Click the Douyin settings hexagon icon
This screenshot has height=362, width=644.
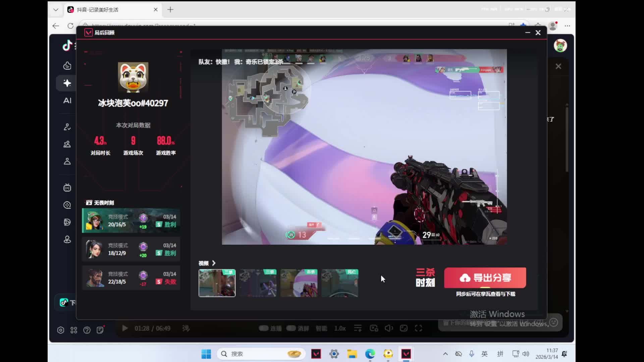61,330
